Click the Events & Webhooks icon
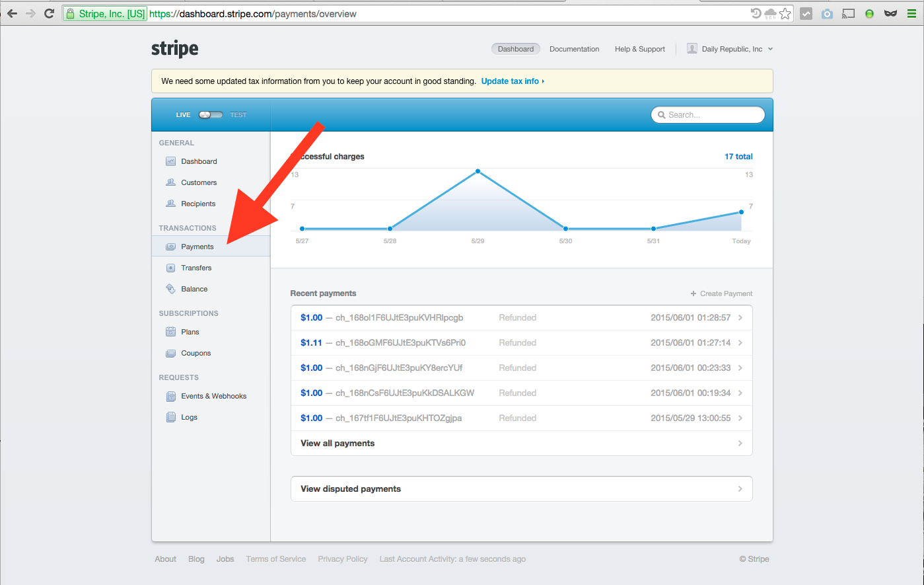The height and width of the screenshot is (585, 924). click(170, 396)
